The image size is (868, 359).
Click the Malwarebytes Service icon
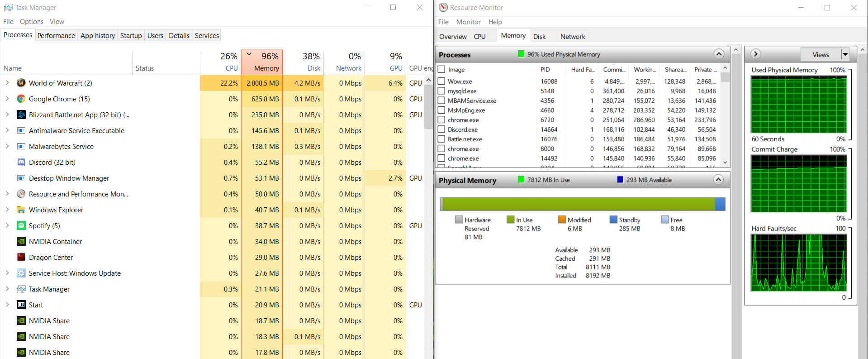pyautogui.click(x=21, y=146)
